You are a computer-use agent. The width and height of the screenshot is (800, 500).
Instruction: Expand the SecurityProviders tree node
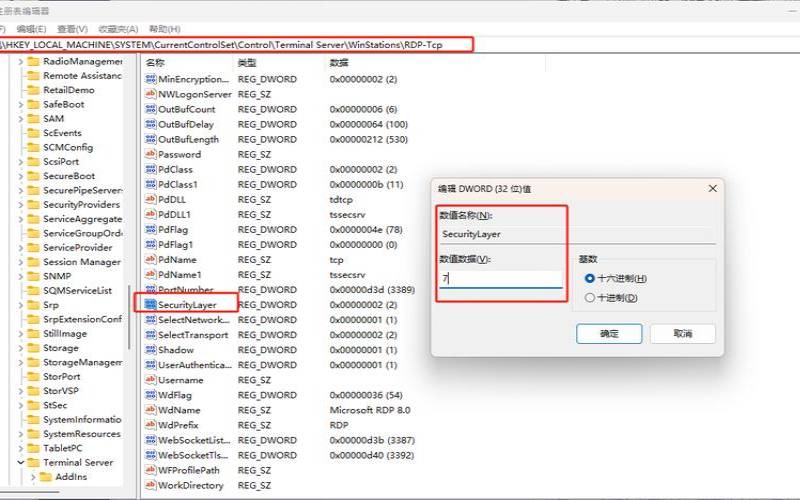[20, 204]
